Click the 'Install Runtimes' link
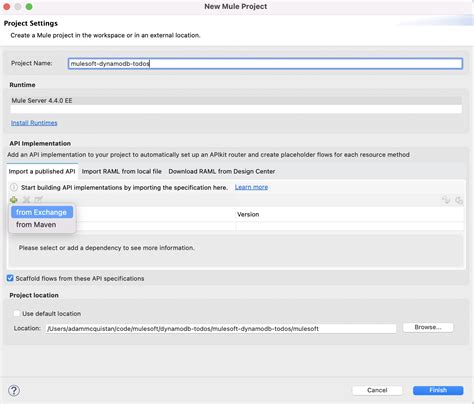The height and width of the screenshot is (404, 474). [x=34, y=123]
